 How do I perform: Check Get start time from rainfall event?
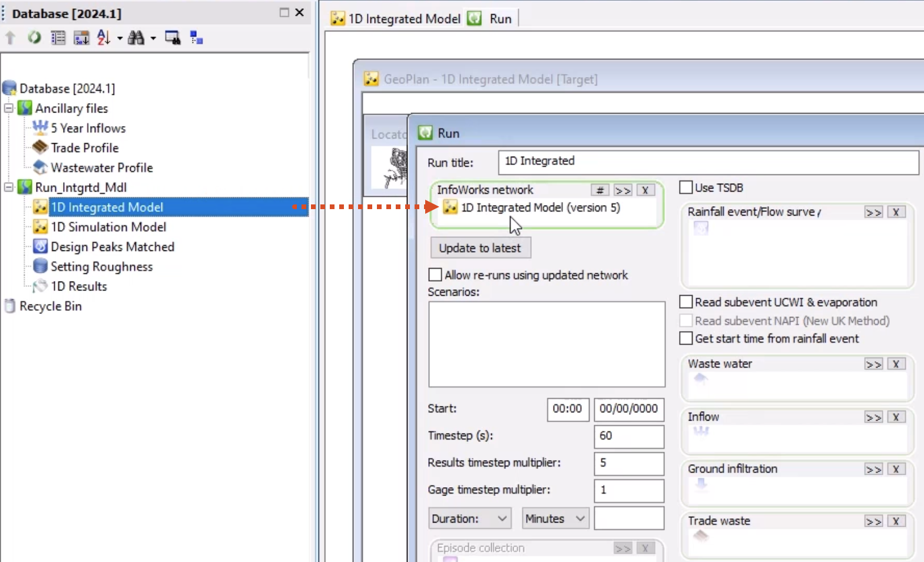tap(686, 338)
